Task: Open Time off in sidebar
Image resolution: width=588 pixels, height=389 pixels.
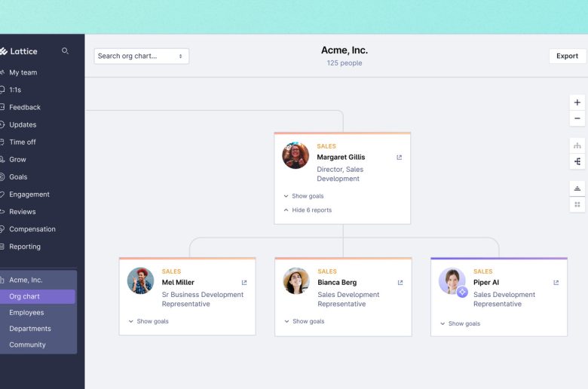Action: coord(22,142)
